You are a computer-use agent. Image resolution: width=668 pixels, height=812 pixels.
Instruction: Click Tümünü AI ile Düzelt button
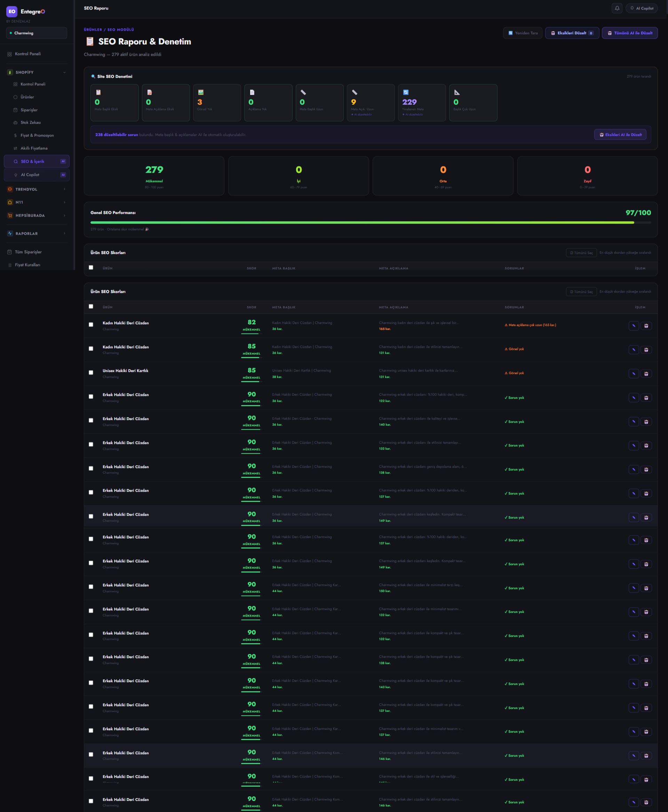point(629,33)
